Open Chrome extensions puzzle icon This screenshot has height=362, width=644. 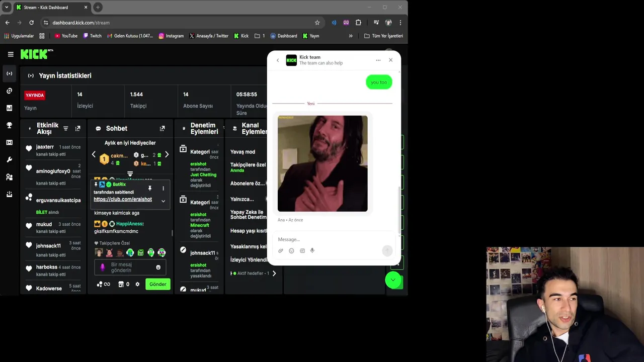tap(358, 23)
